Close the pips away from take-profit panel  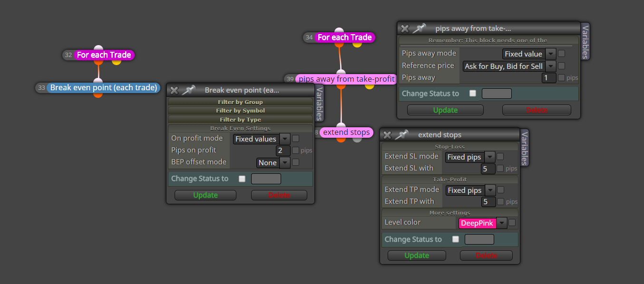tap(404, 28)
